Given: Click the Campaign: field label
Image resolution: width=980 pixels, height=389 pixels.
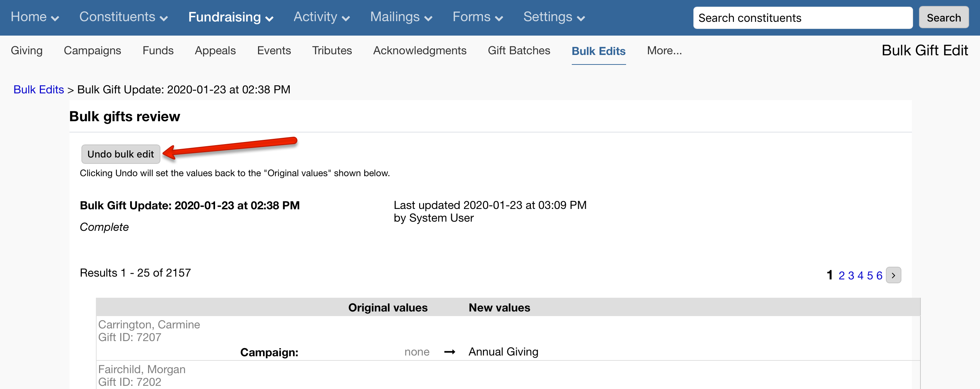Looking at the screenshot, I should (x=269, y=352).
